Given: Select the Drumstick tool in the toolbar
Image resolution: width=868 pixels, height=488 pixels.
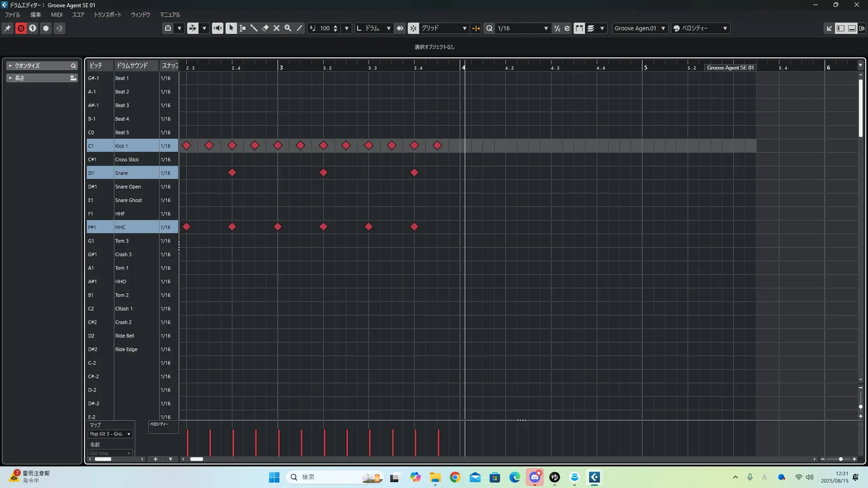Looking at the screenshot, I should [254, 28].
